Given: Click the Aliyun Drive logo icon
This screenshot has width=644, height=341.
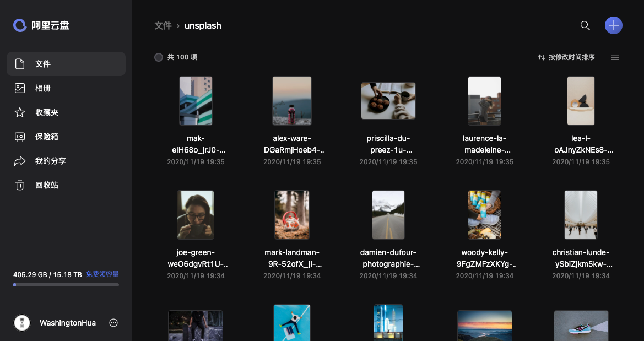Looking at the screenshot, I should [20, 25].
